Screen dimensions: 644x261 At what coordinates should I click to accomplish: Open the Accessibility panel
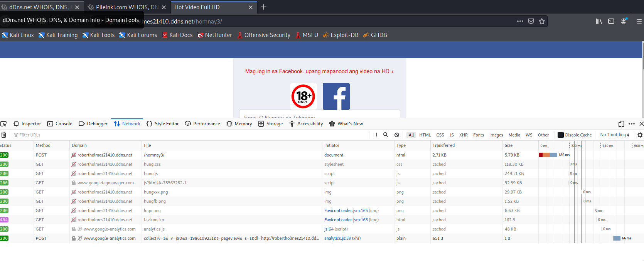(306, 124)
